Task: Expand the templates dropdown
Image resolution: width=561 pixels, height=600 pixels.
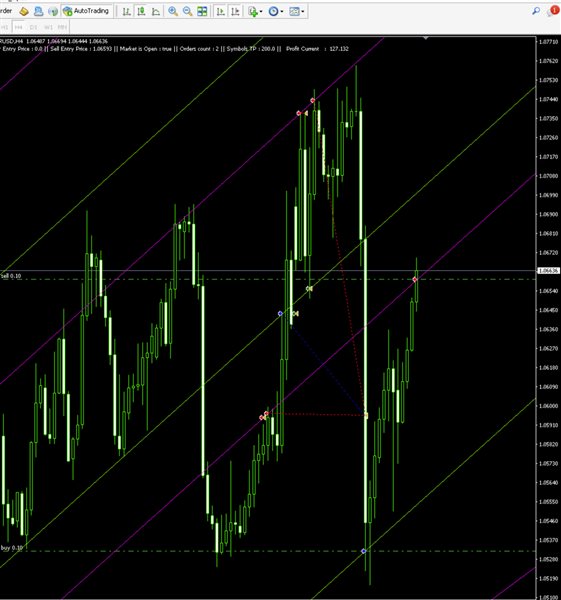Action: click(x=297, y=11)
